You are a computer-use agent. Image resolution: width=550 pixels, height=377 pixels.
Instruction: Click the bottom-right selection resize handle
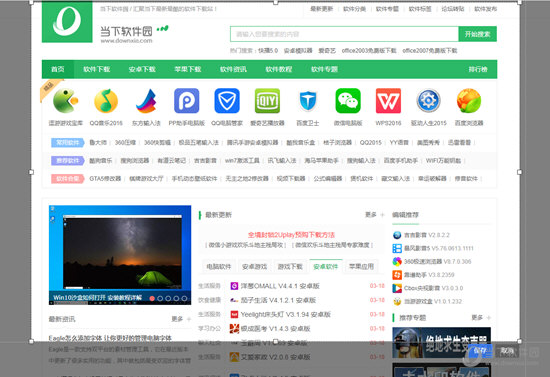pyautogui.click(x=519, y=341)
